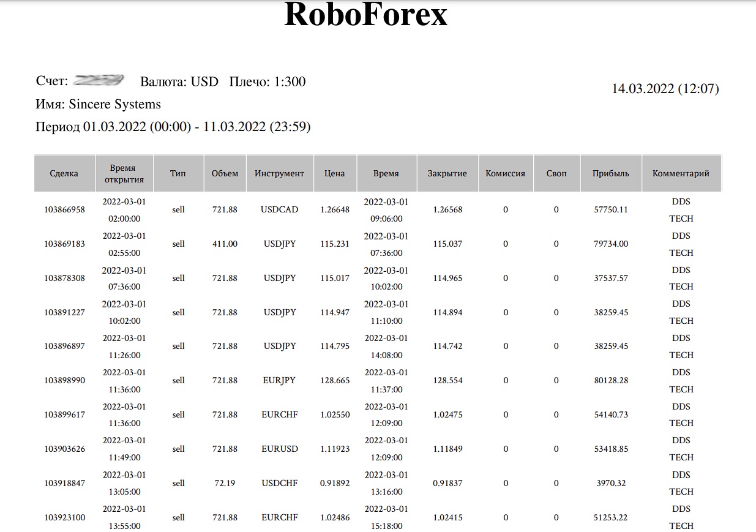Click the Тип column header

(x=178, y=173)
